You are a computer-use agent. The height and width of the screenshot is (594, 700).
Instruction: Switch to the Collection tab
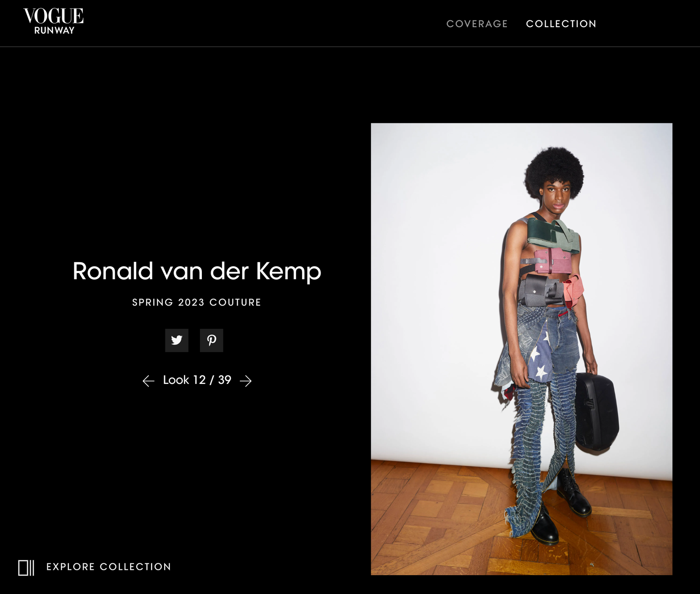(561, 24)
